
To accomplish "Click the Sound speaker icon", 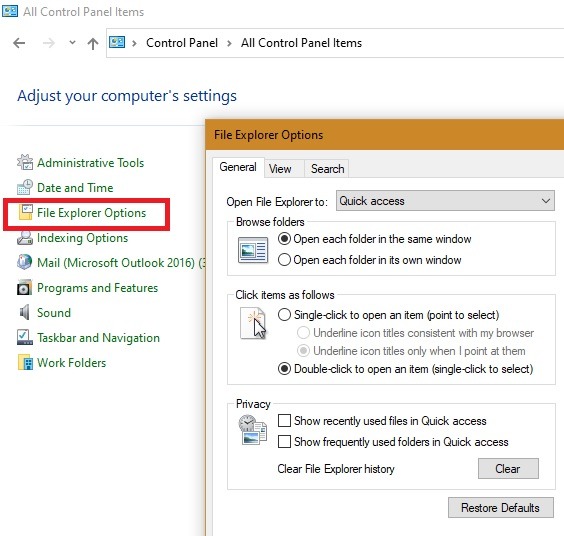I will [24, 312].
